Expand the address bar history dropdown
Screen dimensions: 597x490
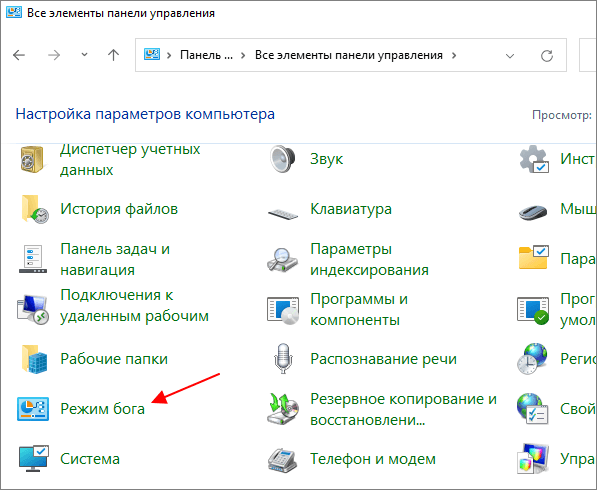click(x=509, y=56)
